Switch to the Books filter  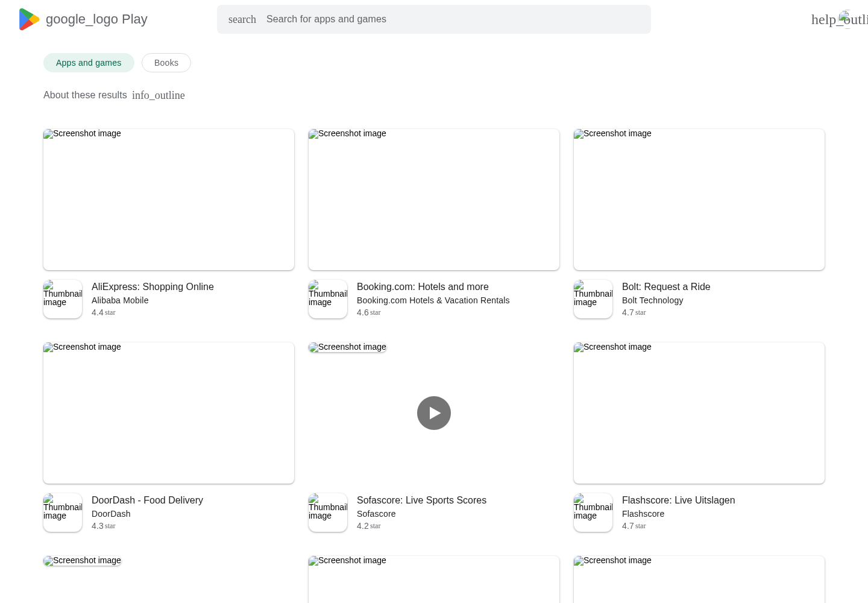(166, 63)
